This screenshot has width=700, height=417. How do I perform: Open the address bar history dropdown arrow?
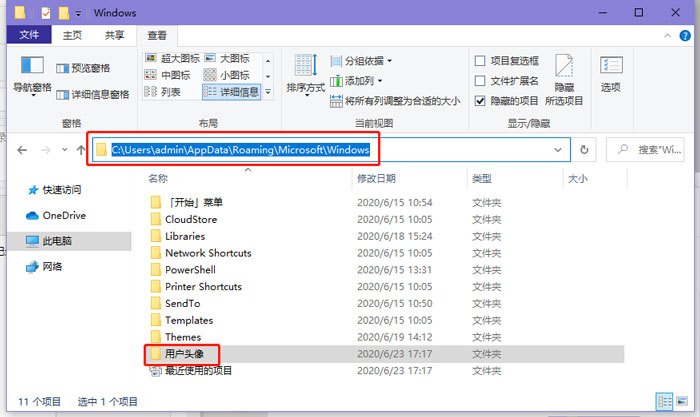pos(558,149)
